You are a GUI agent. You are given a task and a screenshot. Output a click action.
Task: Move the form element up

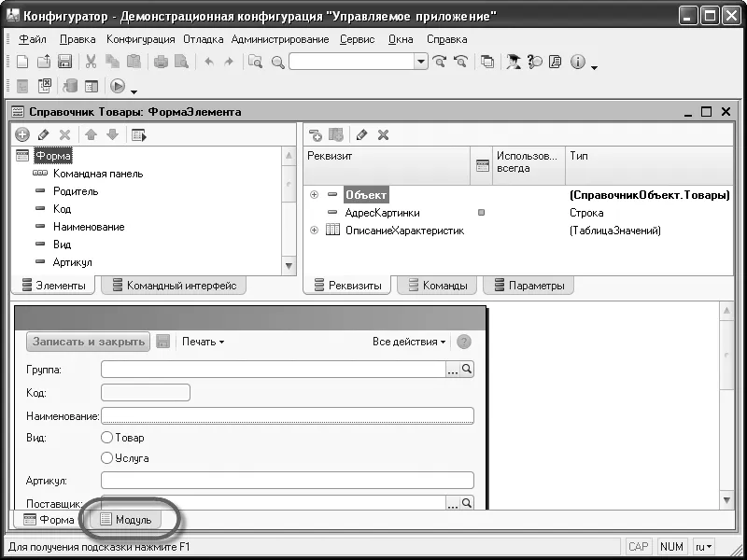pyautogui.click(x=91, y=134)
